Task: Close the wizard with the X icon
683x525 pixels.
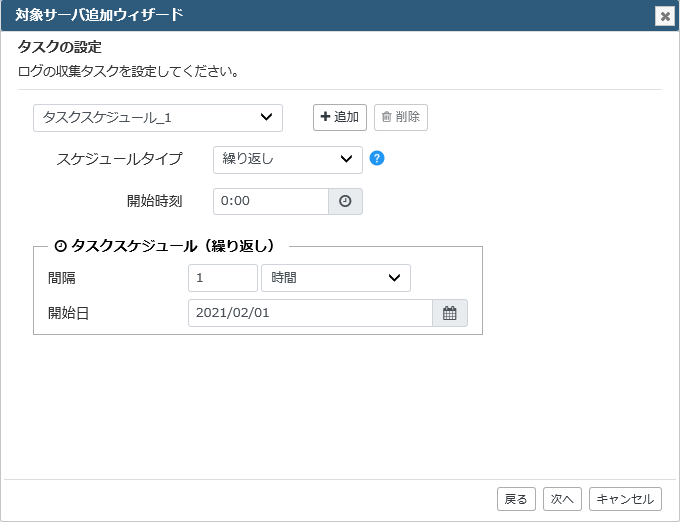Action: (665, 17)
